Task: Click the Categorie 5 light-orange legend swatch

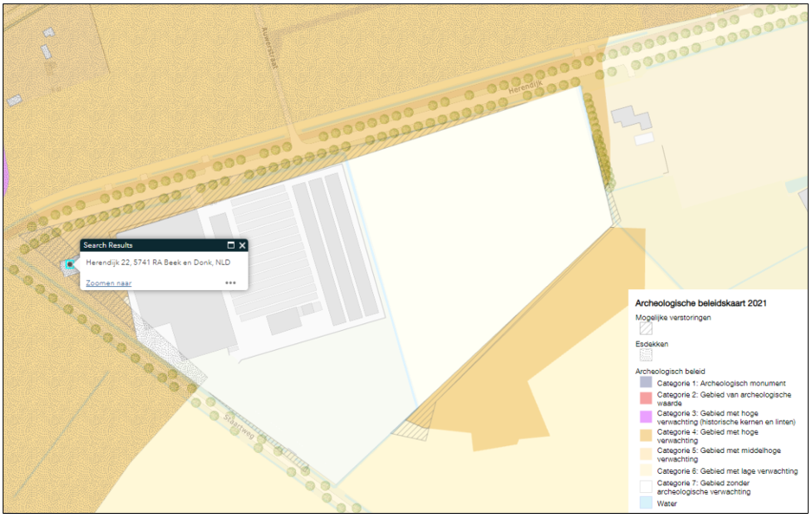Action: click(646, 454)
